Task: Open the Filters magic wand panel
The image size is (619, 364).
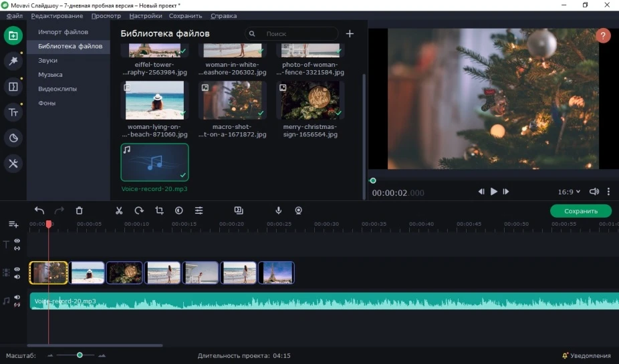Action: click(13, 61)
